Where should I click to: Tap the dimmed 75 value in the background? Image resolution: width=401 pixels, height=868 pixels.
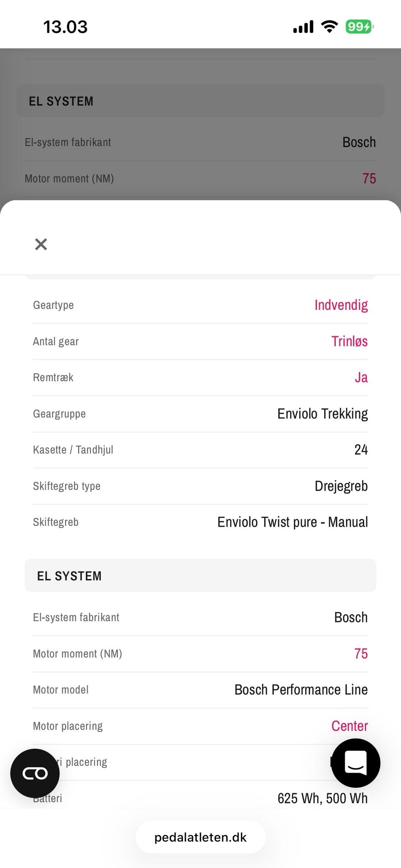coord(369,179)
